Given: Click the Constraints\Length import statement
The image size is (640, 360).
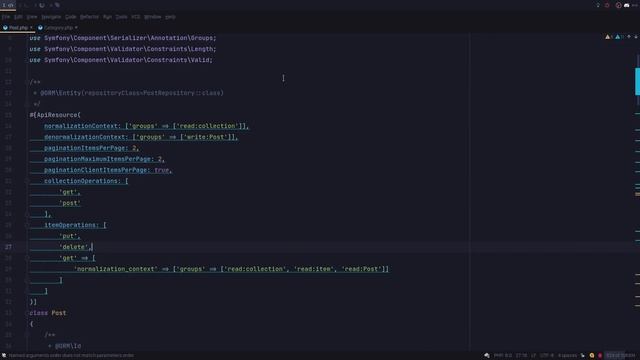Looking at the screenshot, I should (122, 49).
